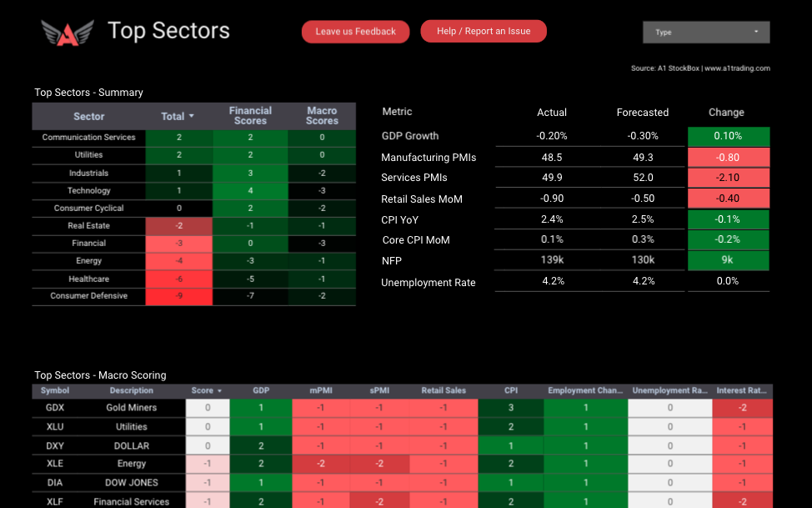
Task: Visit the www.a1trading.com source link
Action: pyautogui.click(x=737, y=68)
